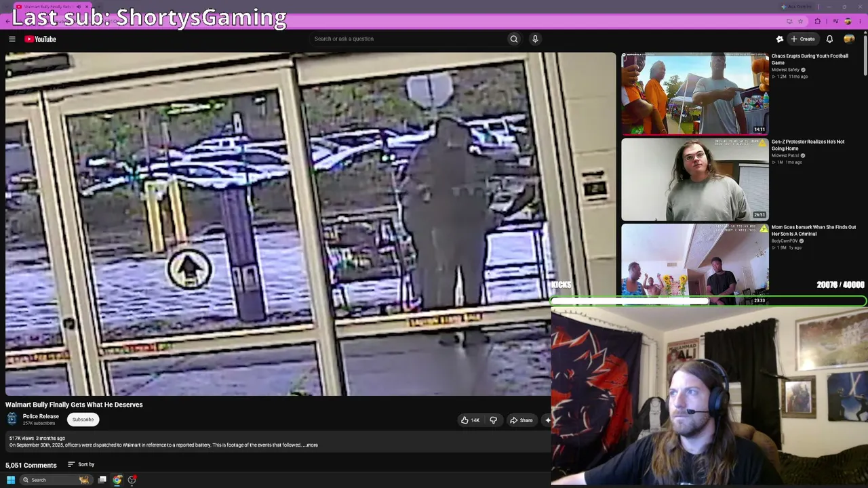
Task: Click the icon left of the Create button
Action: click(780, 39)
